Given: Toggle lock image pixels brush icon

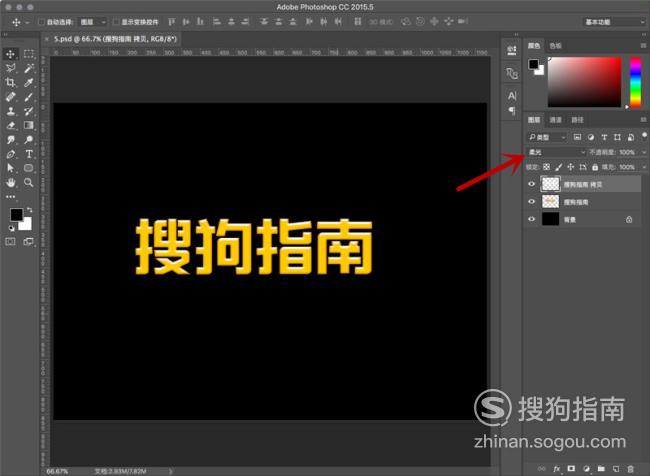Looking at the screenshot, I should [x=559, y=167].
